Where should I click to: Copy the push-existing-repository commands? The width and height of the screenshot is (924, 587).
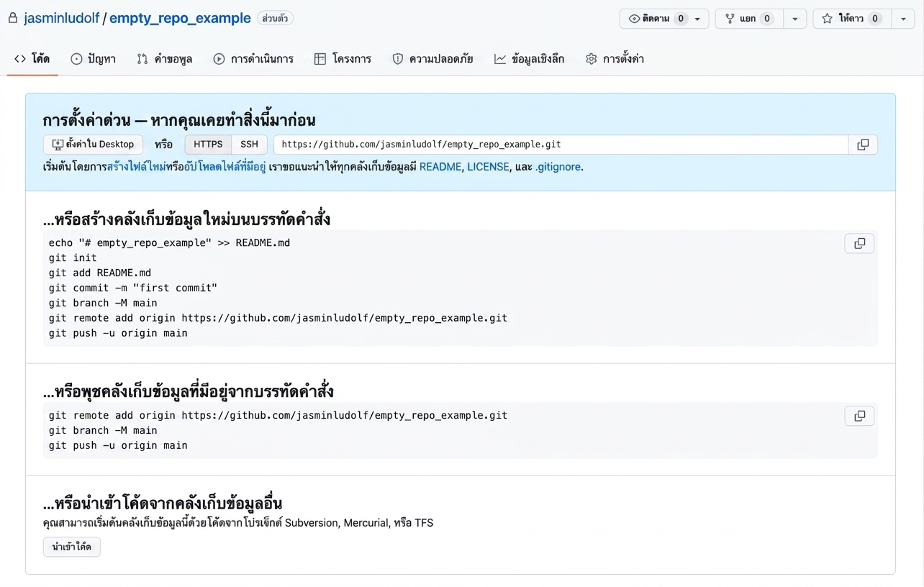(859, 416)
